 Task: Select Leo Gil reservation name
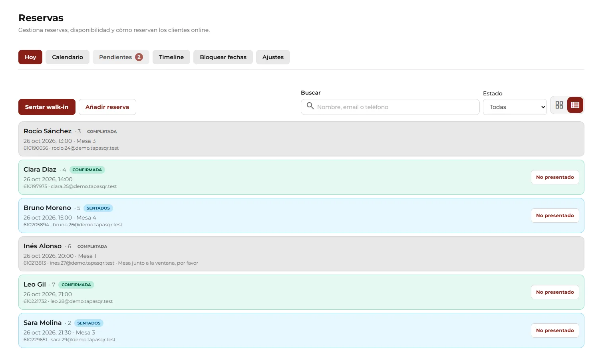pos(35,284)
